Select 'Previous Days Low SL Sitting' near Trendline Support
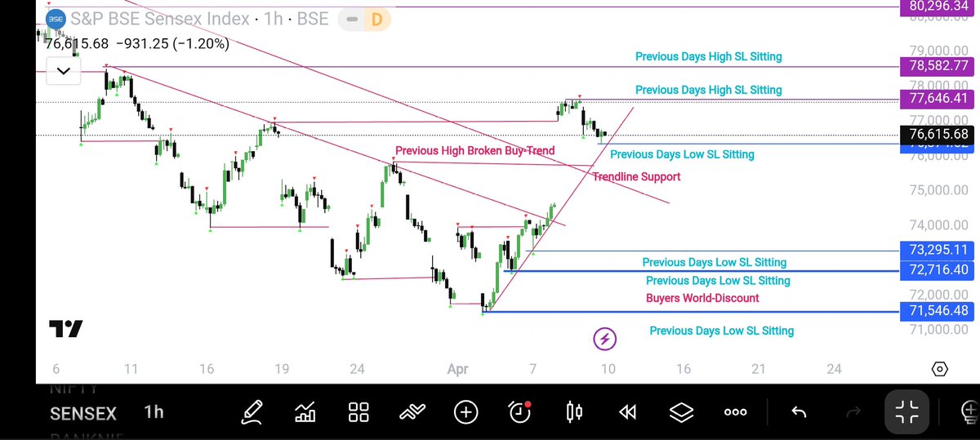The width and height of the screenshot is (980, 440). pyautogui.click(x=682, y=154)
